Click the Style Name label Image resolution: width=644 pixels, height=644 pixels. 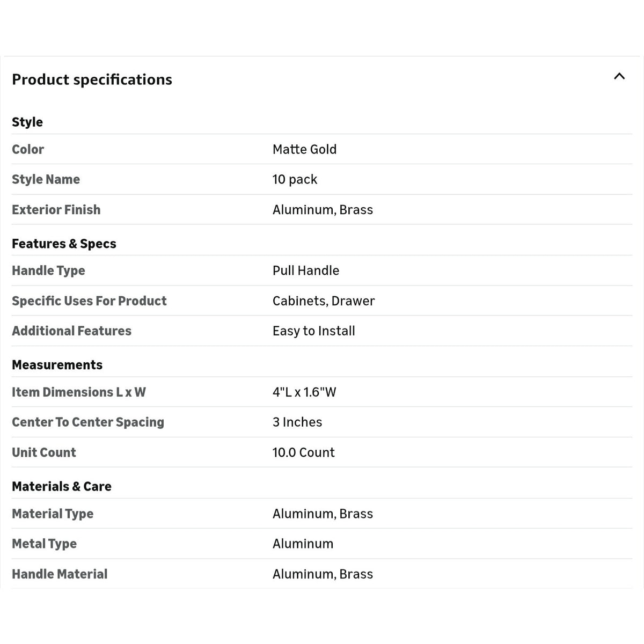[46, 180]
